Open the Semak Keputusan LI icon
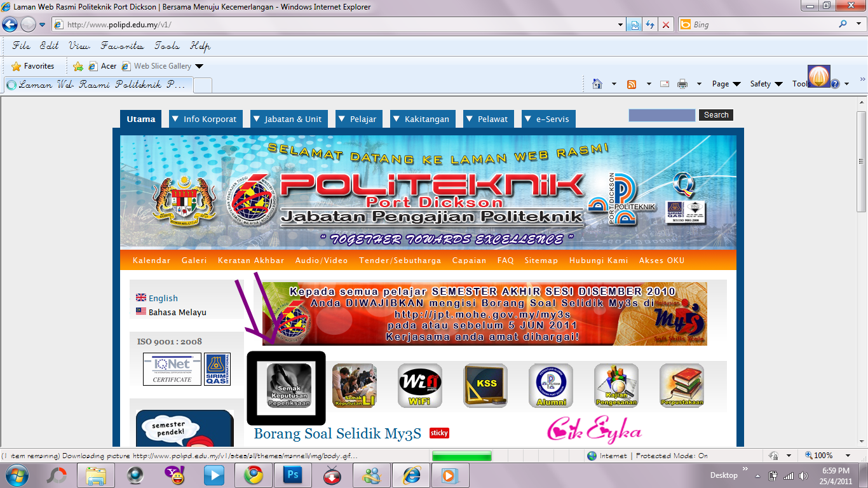This screenshot has width=868, height=488. [355, 385]
